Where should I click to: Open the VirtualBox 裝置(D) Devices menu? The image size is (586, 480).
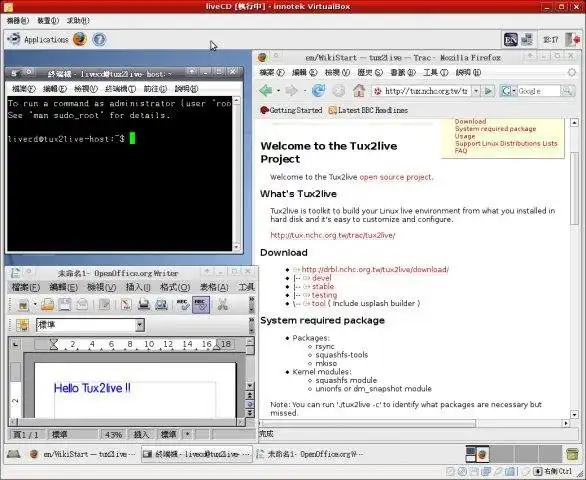pos(48,21)
